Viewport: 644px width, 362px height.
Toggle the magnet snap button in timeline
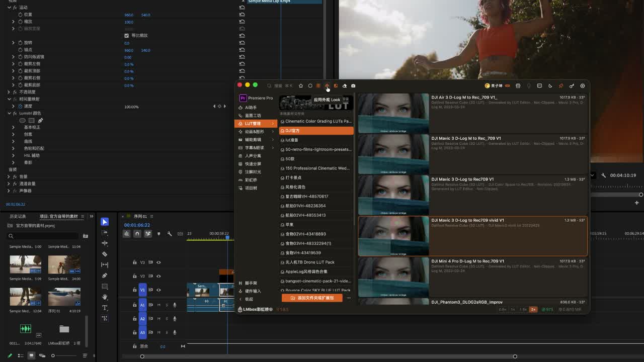(137, 234)
